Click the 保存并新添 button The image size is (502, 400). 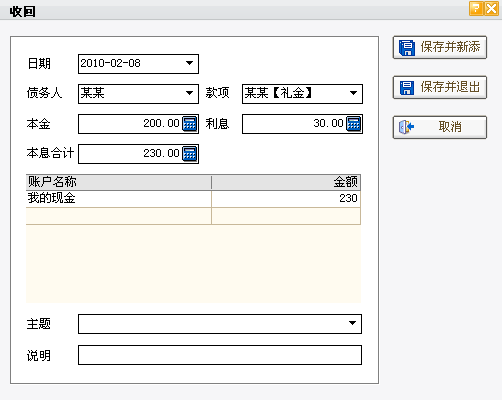[x=440, y=47]
